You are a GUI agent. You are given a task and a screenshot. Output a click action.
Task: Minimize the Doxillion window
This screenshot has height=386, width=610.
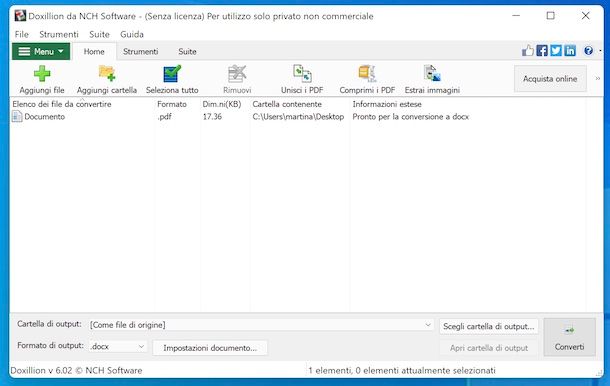coord(516,16)
